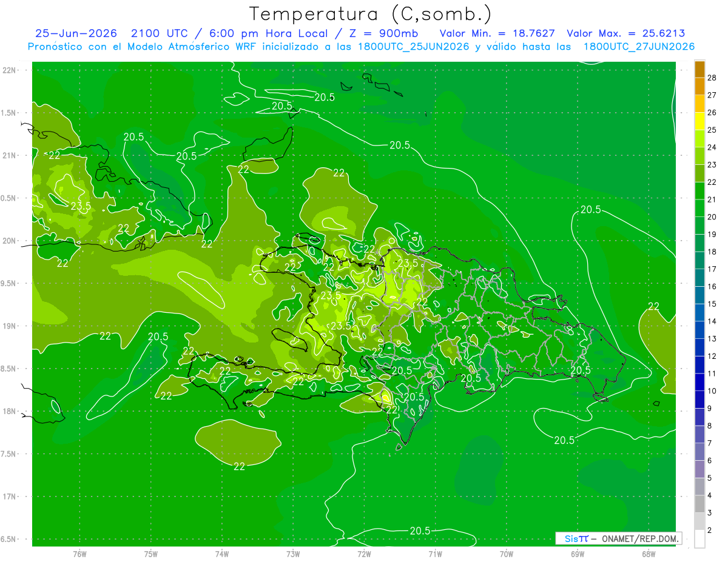Click the title 'Temperatura (C,somb.)'

tap(371, 14)
